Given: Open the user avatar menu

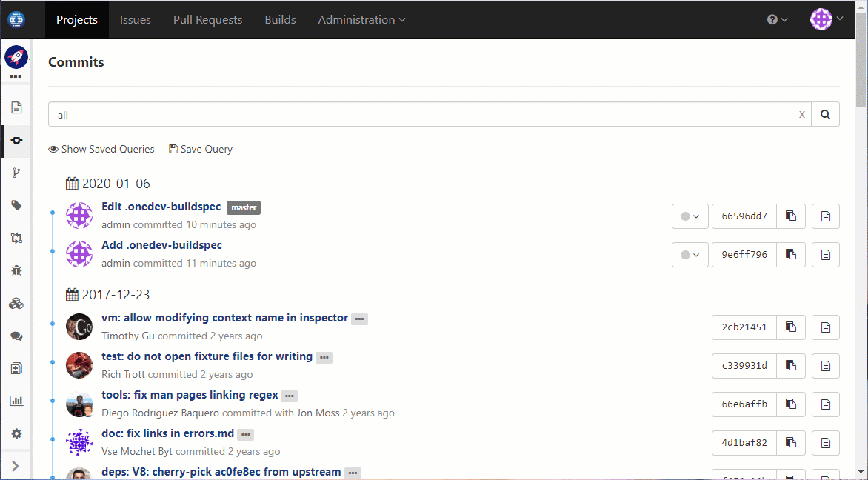Looking at the screenshot, I should click(827, 19).
